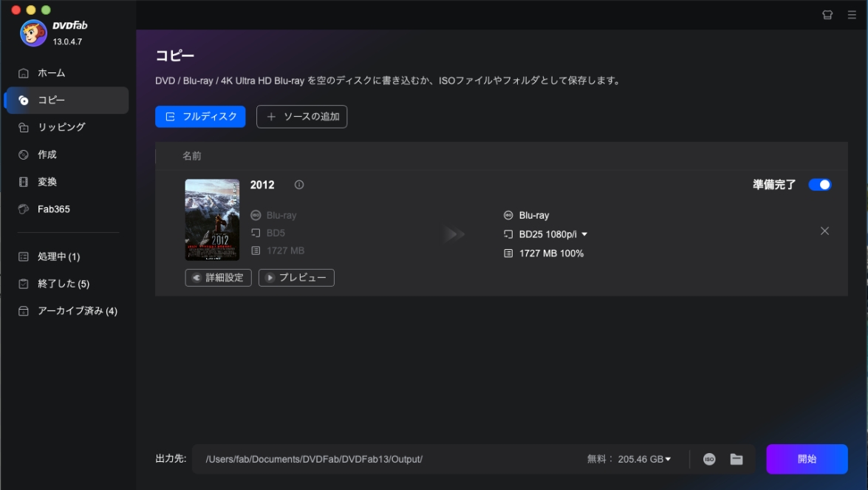The width and height of the screenshot is (868, 490).
Task: Click the コピー page heading
Action: click(175, 55)
